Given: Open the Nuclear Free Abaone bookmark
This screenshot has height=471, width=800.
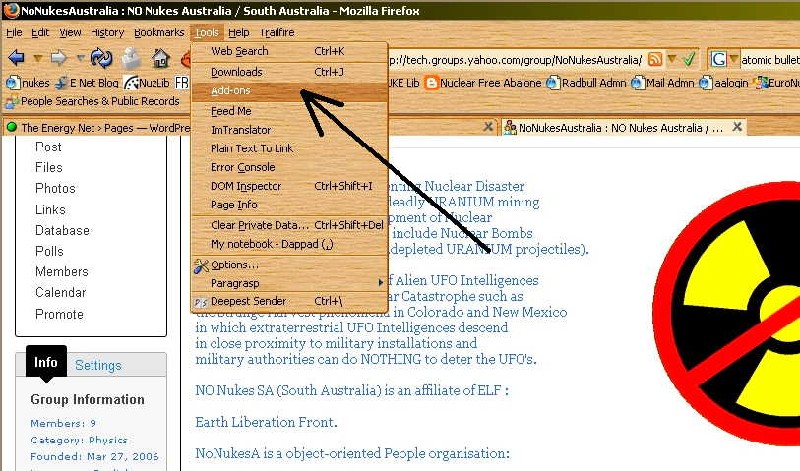Looking at the screenshot, I should pyautogui.click(x=483, y=83).
